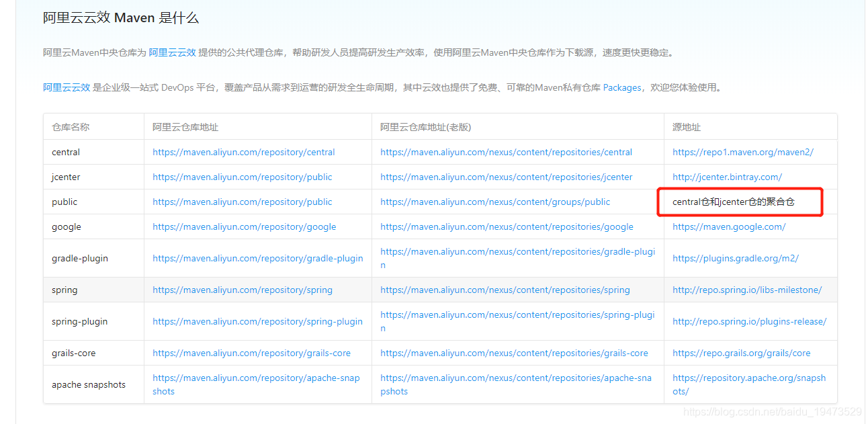Open nexus repositories/apache-snapshots old link
This screenshot has height=424, width=868.
[x=516, y=384]
